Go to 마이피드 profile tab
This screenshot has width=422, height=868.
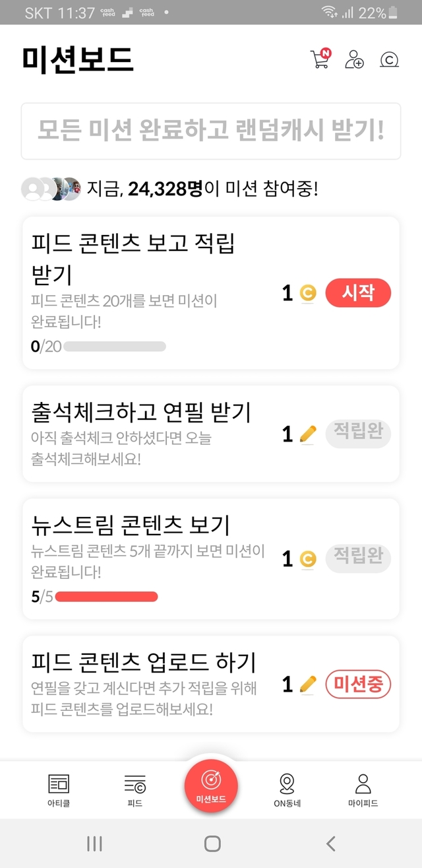click(363, 790)
